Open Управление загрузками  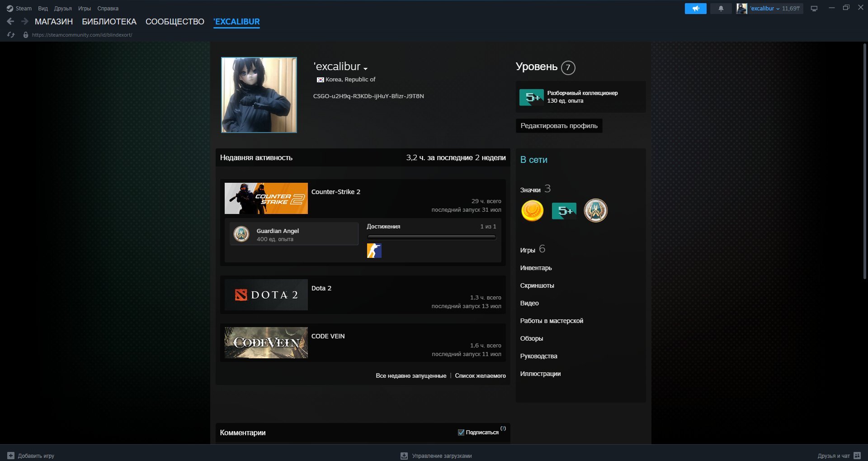point(442,456)
